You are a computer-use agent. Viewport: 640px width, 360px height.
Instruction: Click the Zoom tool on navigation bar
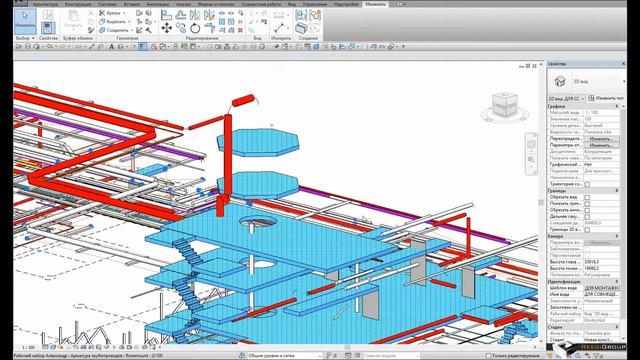tap(531, 160)
